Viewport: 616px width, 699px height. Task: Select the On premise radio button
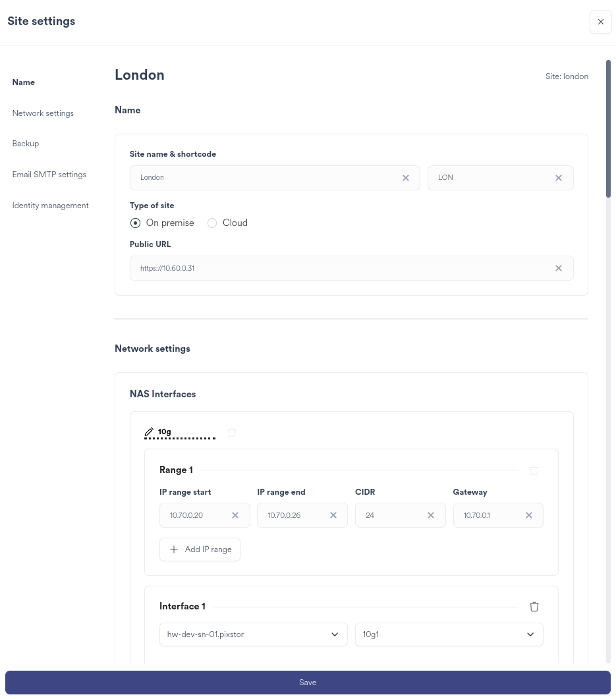135,223
